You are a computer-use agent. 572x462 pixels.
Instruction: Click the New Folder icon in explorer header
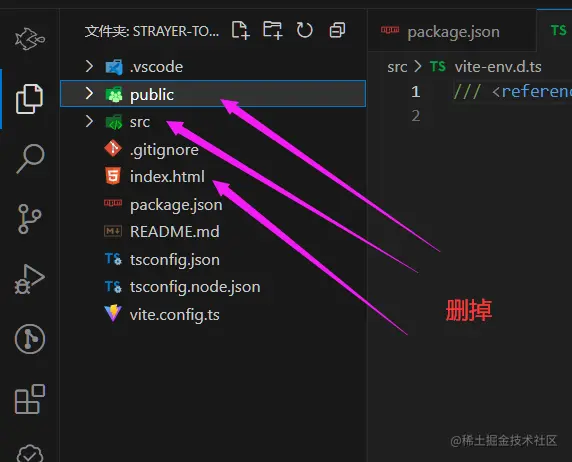pos(273,30)
